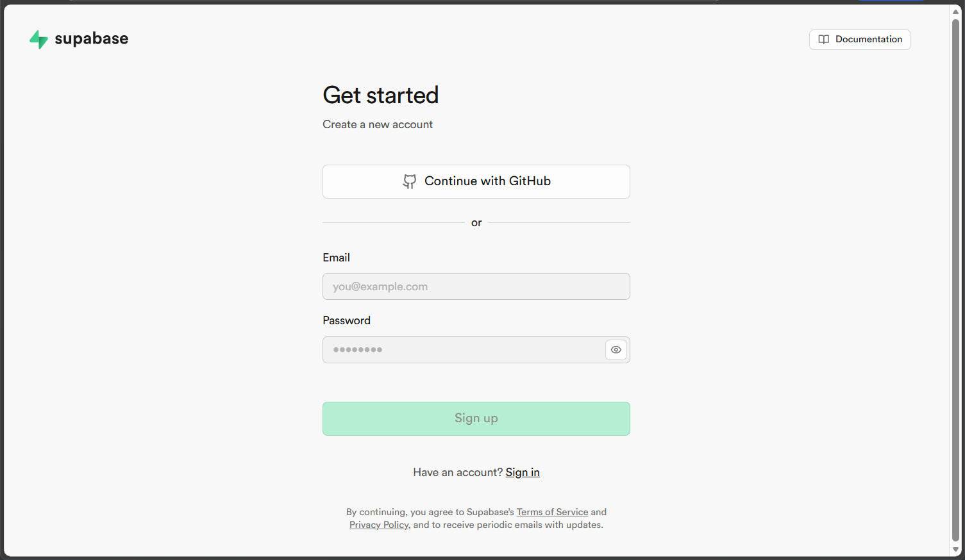Click the Get started heading

pyautogui.click(x=381, y=95)
